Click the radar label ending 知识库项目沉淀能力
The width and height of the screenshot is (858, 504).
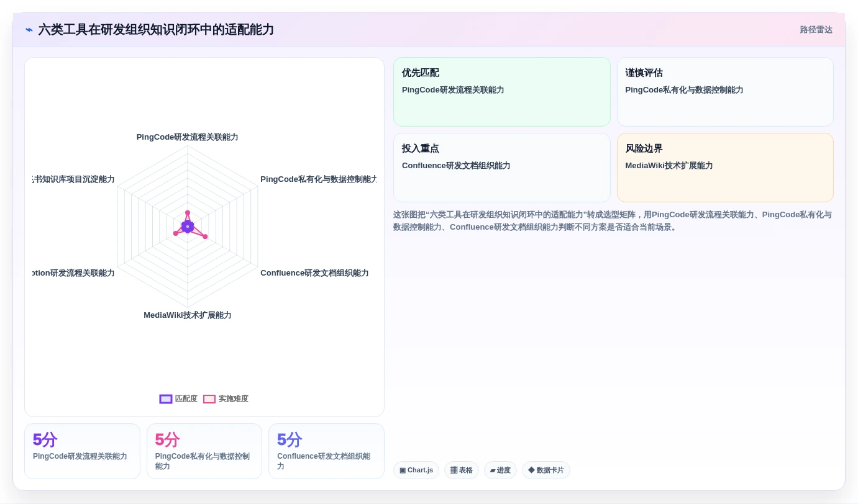[73, 179]
